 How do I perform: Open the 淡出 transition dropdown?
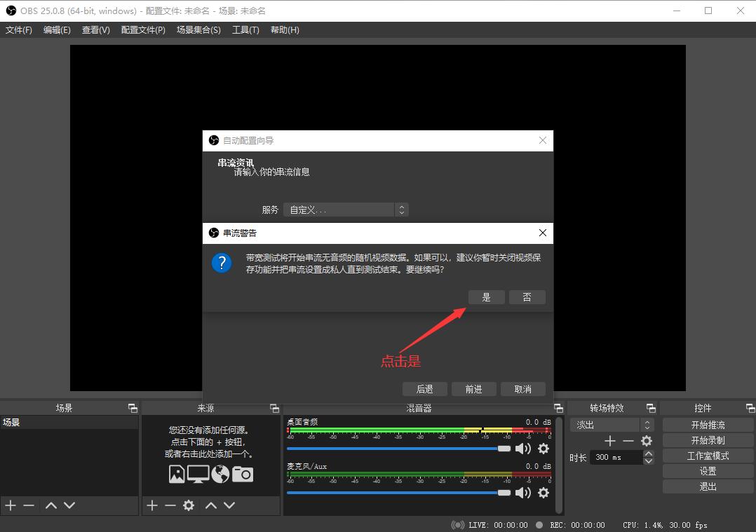coord(612,425)
